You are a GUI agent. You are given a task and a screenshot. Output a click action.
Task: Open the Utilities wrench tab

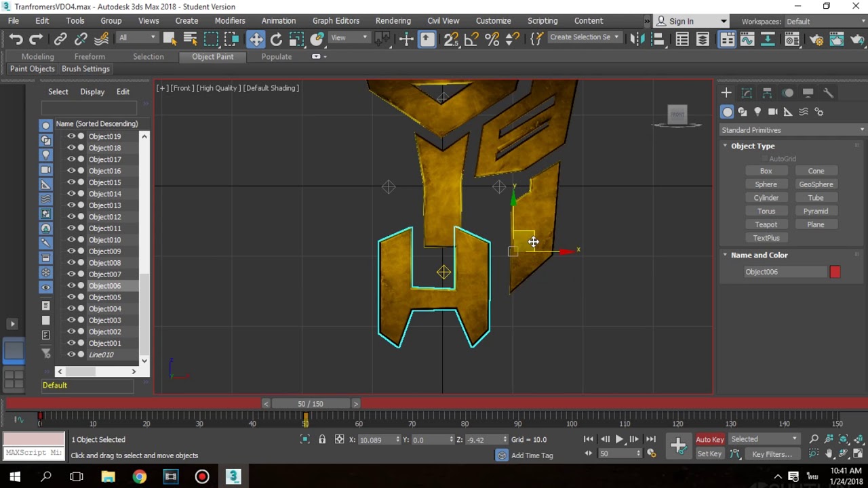(x=829, y=93)
